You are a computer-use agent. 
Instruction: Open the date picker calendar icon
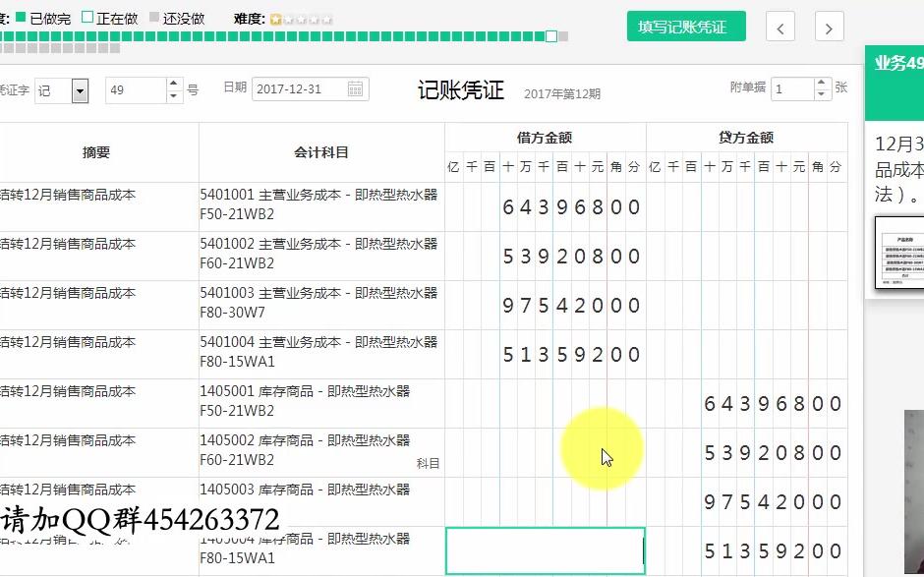[356, 88]
